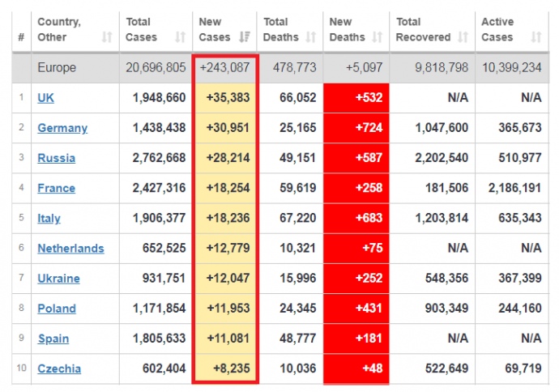Select the Czechia link
Viewport: 559px width, 392px height.
[x=59, y=369]
